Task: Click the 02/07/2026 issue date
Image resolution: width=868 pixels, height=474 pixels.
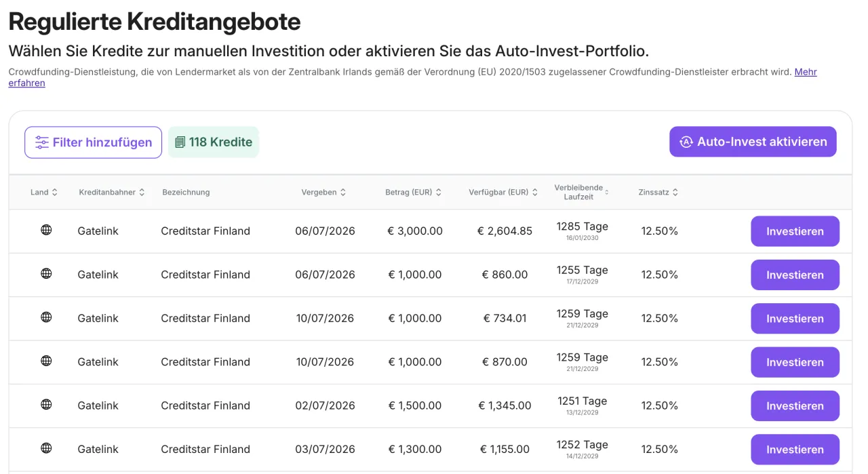Action: point(325,406)
